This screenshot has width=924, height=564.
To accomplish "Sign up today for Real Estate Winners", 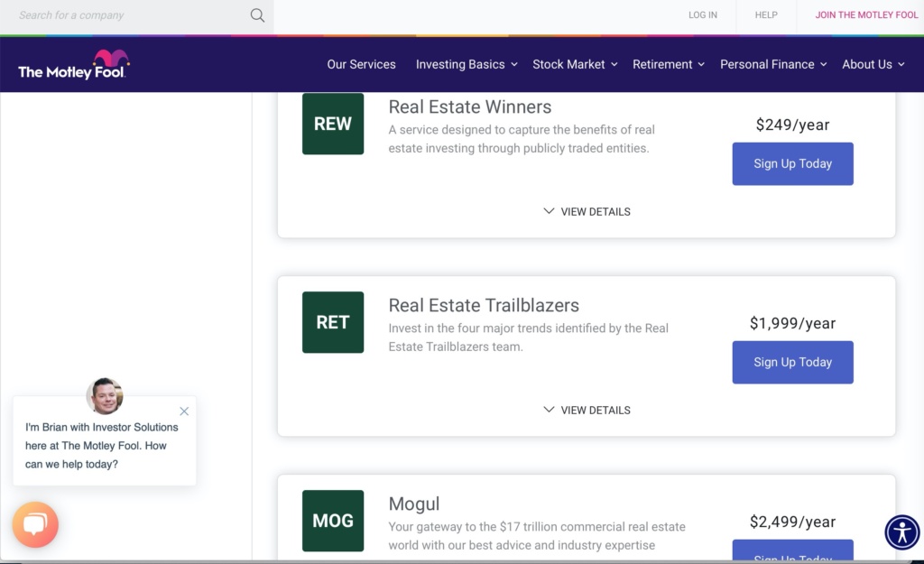I will 792,164.
